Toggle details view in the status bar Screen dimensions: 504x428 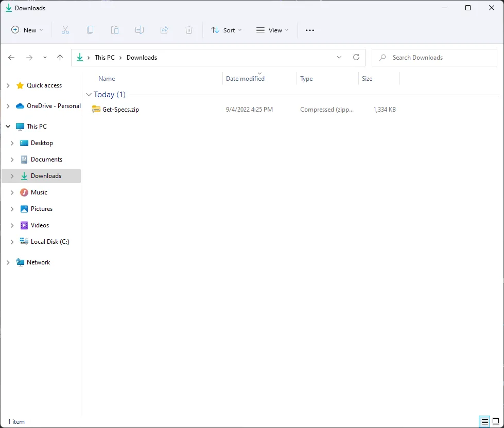[x=484, y=421]
